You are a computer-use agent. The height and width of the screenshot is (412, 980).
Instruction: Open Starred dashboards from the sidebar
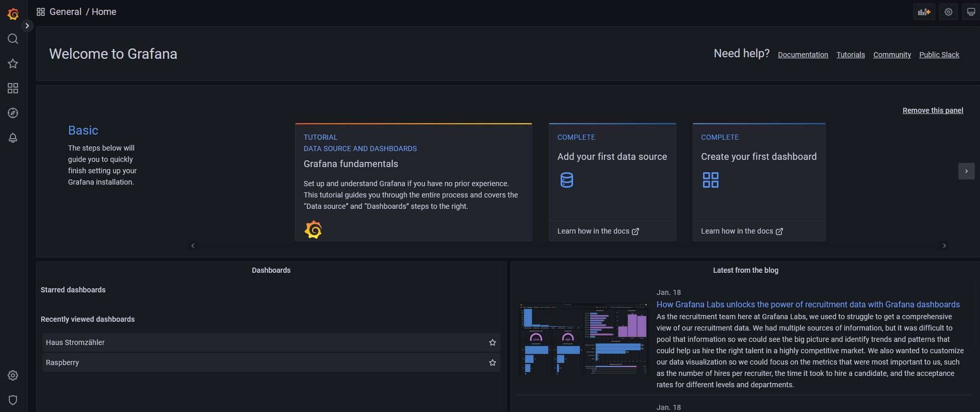click(x=13, y=63)
